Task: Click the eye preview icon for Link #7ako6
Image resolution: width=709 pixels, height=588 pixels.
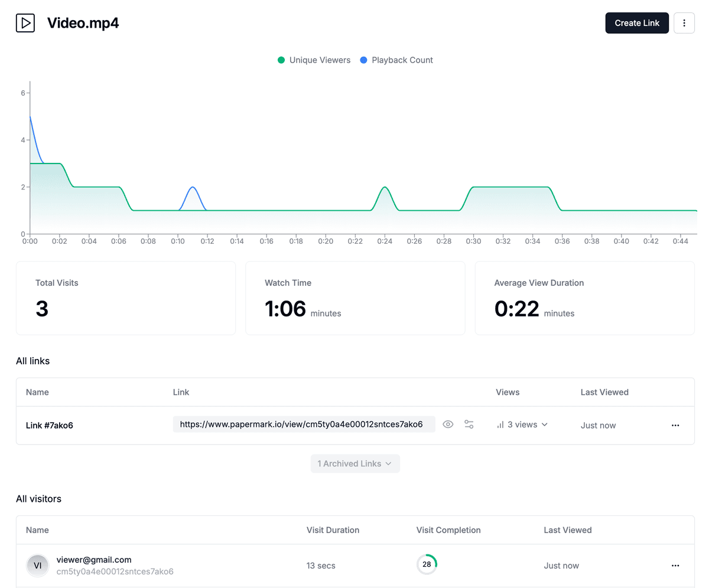Action: (x=448, y=424)
